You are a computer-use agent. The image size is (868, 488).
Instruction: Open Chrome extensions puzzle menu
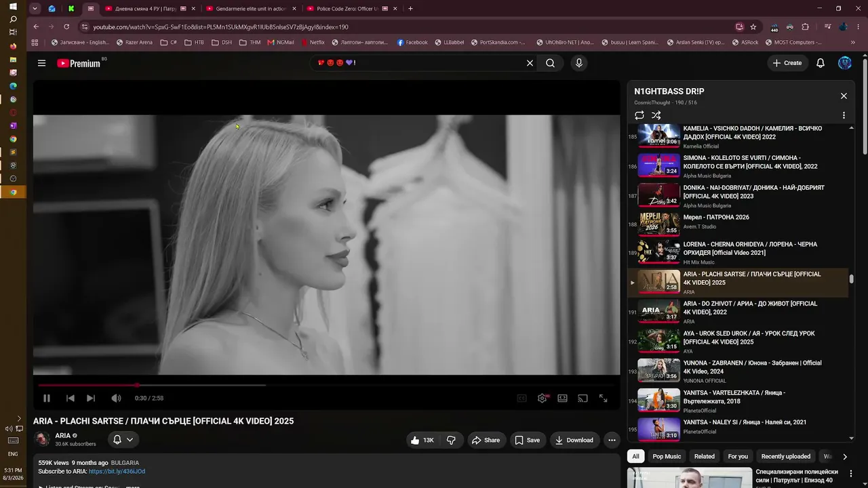coord(805,27)
